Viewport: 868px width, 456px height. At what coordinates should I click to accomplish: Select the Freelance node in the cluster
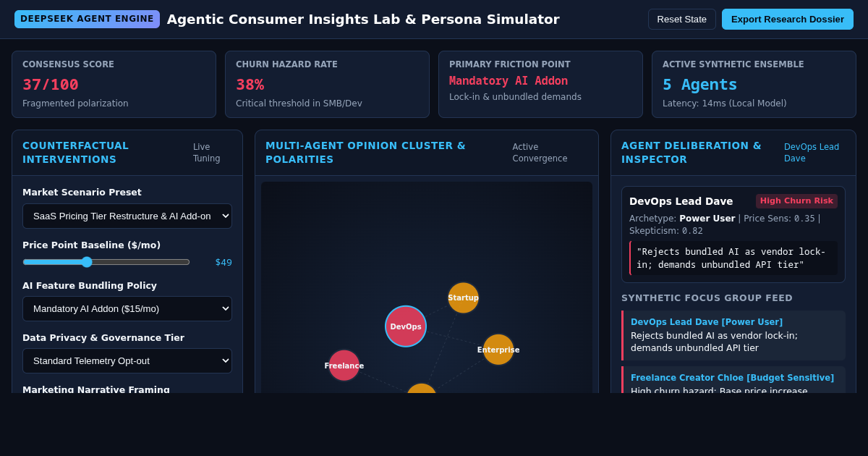(344, 366)
